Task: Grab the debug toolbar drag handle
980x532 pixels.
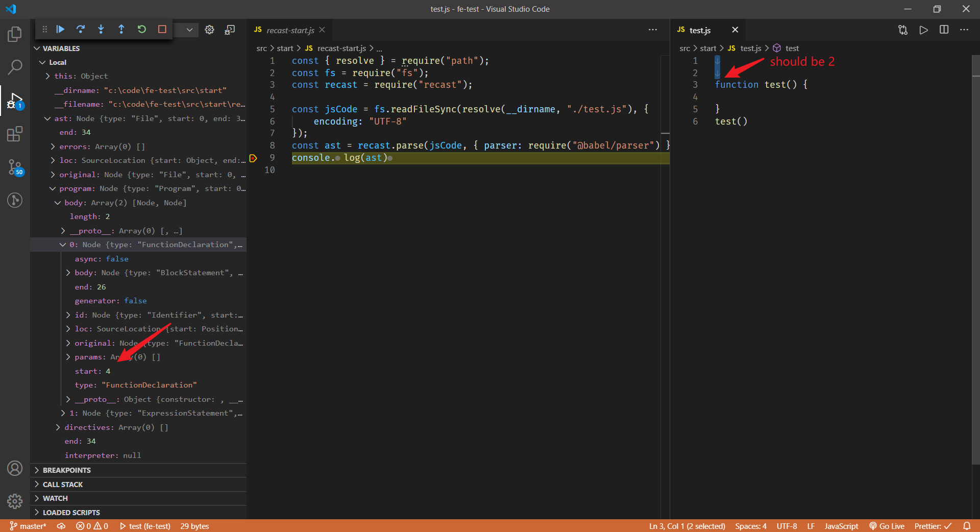Action: [x=44, y=29]
